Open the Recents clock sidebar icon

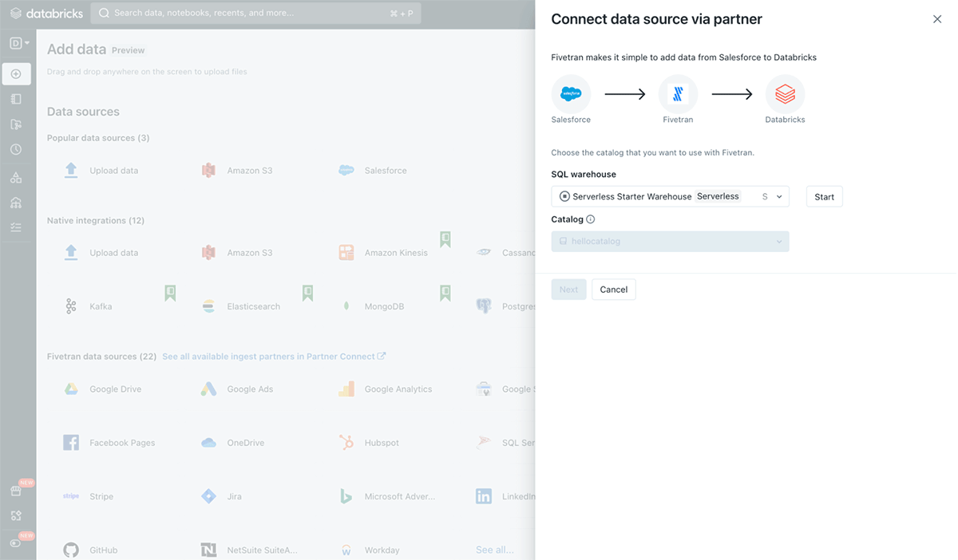16,149
